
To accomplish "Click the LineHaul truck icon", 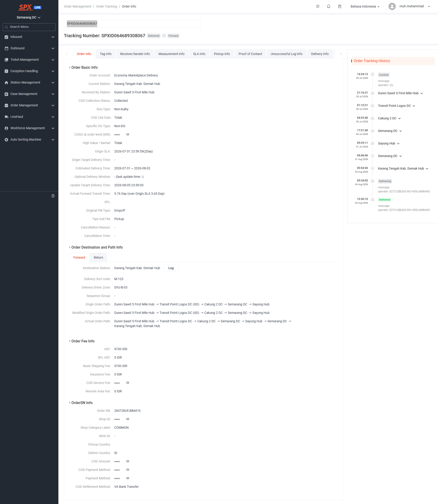I will [6, 117].
